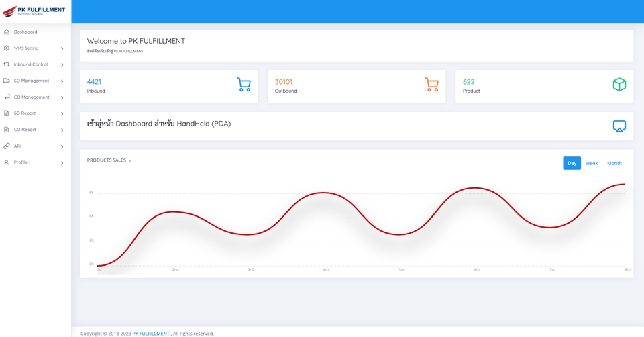Expand the CO Report chevron
Image resolution: width=644 pixels, height=337 pixels.
pos(62,130)
